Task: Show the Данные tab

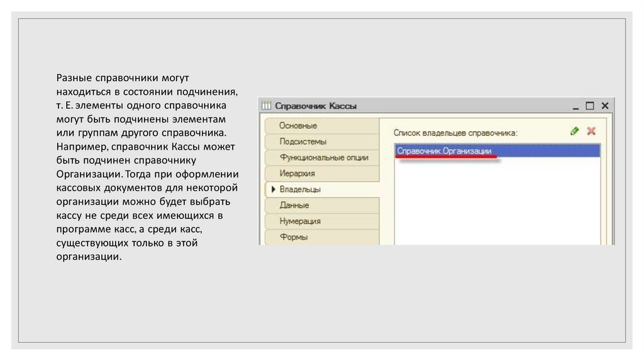Action: pyautogui.click(x=294, y=205)
